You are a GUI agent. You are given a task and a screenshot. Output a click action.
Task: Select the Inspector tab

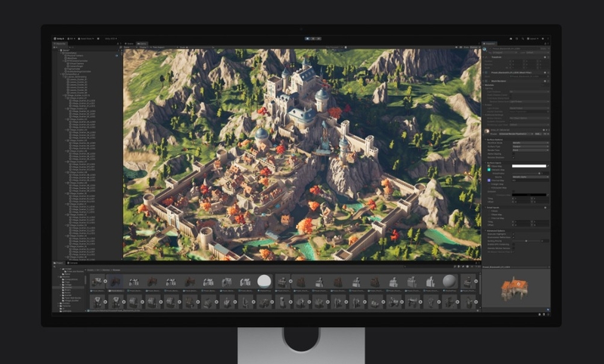tap(490, 44)
